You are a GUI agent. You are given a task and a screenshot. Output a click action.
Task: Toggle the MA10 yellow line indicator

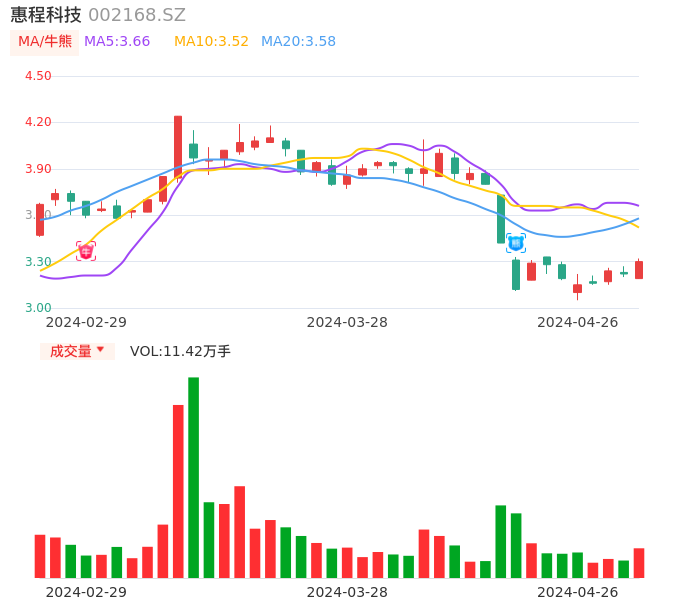[211, 42]
